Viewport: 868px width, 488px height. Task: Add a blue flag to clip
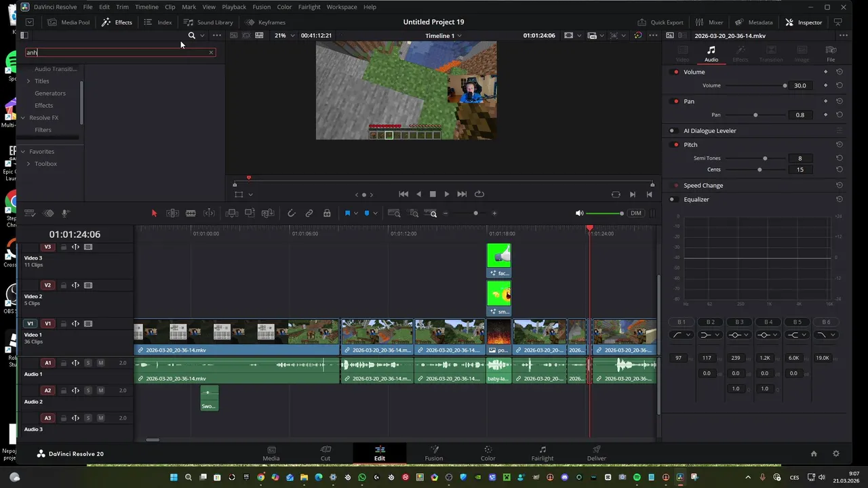pos(347,213)
